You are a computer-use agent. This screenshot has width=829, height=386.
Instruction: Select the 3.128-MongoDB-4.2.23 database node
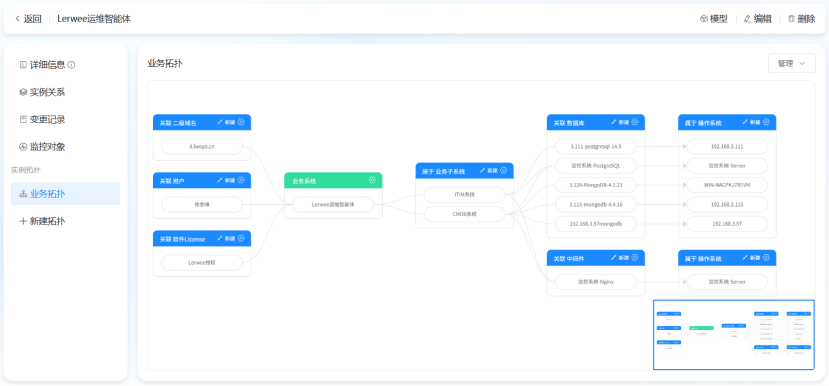click(x=596, y=185)
